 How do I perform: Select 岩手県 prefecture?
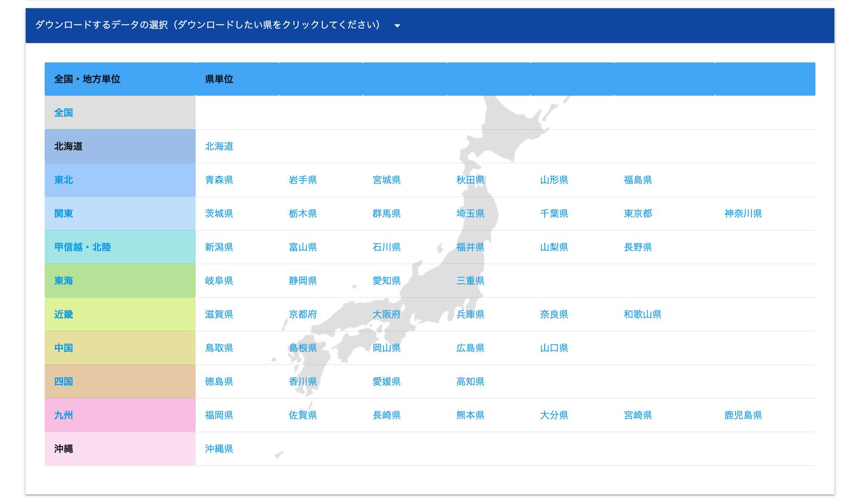(x=303, y=180)
